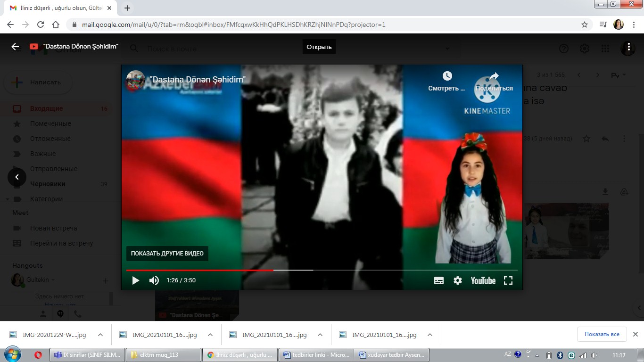Expand options chevron for IMG-20201229-W....jpg download

[100, 335]
